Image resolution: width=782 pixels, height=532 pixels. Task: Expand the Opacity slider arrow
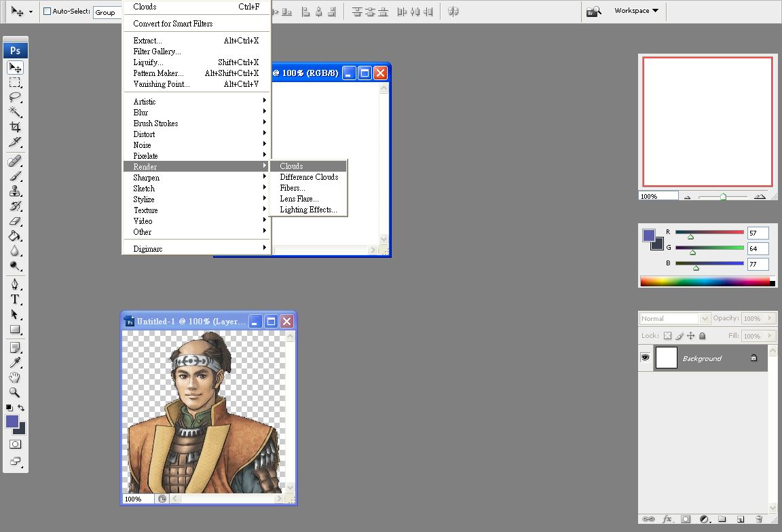tap(770, 318)
